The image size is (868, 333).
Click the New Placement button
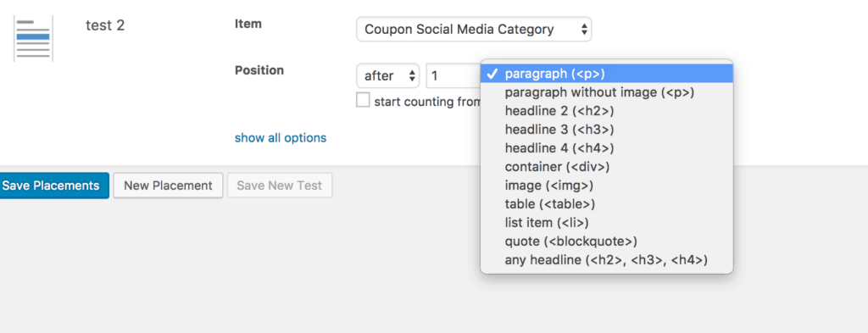click(168, 186)
